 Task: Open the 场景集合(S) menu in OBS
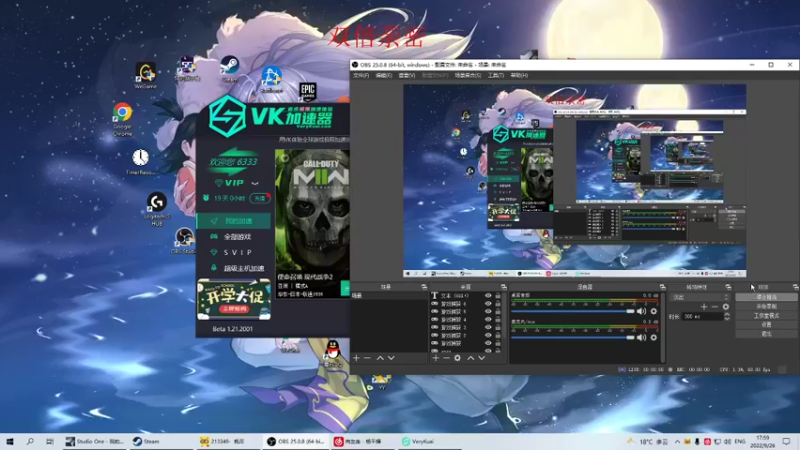tap(467, 76)
